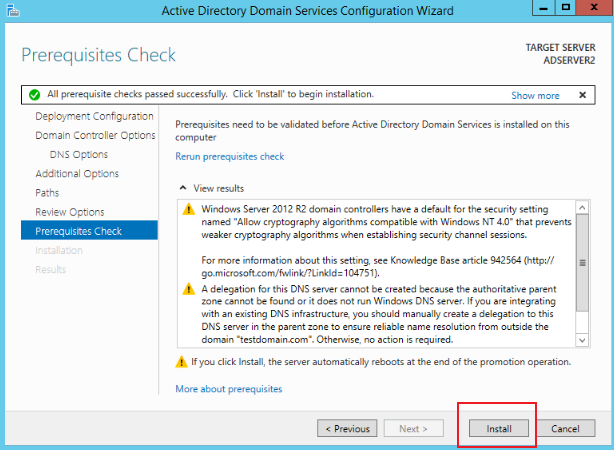The image size is (614, 450).
Task: Dismiss the prerequisite notification with the X
Action: 582,95
